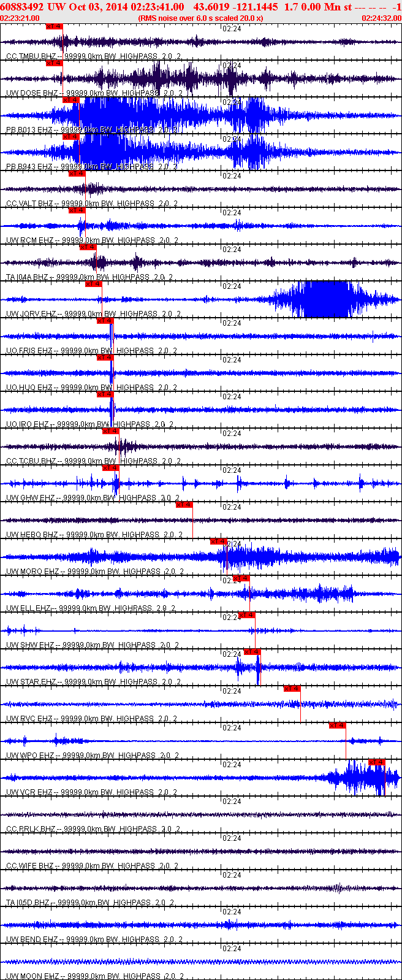402x980 pixels.
Task: Select the UW.BEND EHZ station label
Action: point(32,939)
